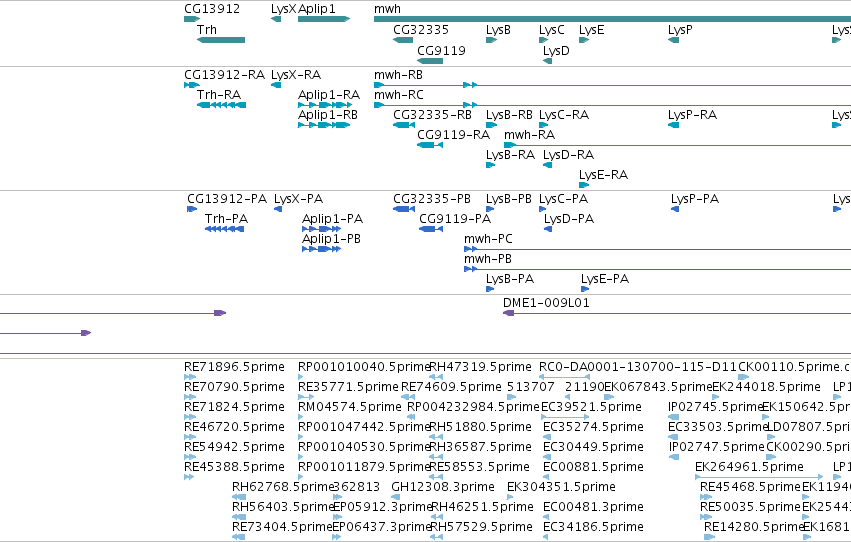The image size is (851, 542).
Task: Click protein LysX-PA
Action: tap(299, 199)
